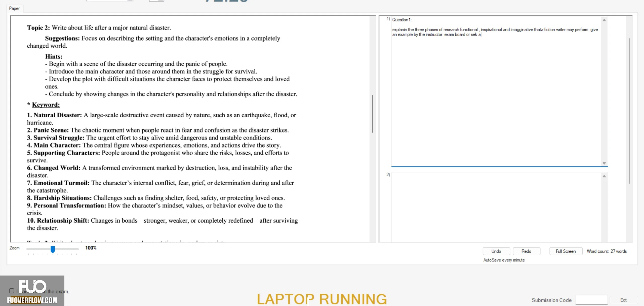The width and height of the screenshot is (644, 306).
Task: Click the Word count label
Action: [607, 251]
